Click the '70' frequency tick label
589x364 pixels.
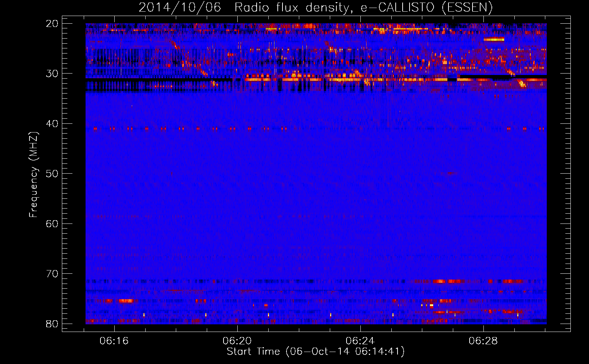[x=52, y=274]
